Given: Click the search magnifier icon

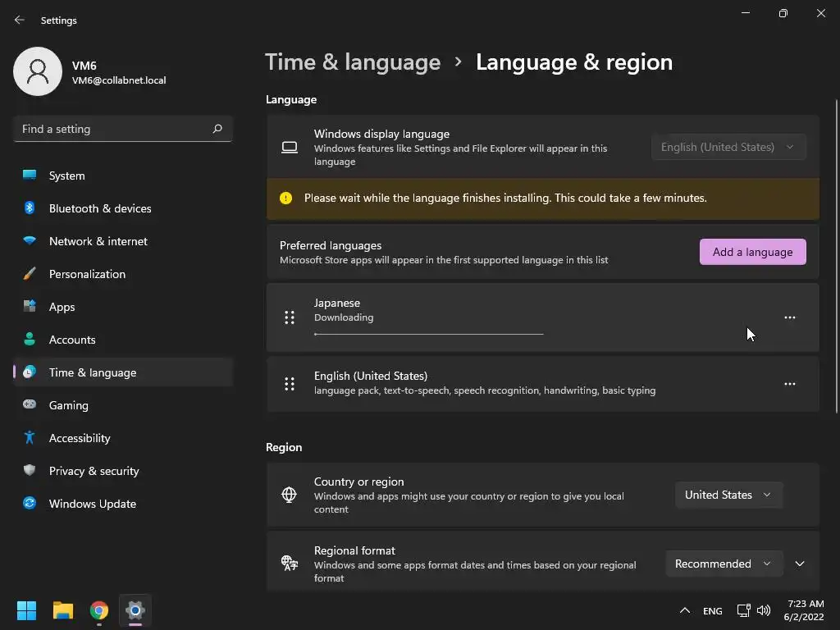Looking at the screenshot, I should [217, 129].
